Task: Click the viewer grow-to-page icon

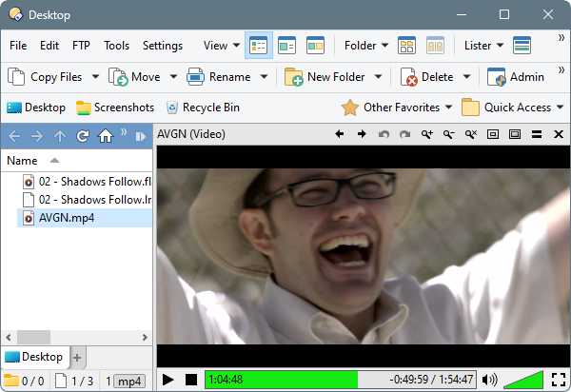Action: pyautogui.click(x=515, y=134)
